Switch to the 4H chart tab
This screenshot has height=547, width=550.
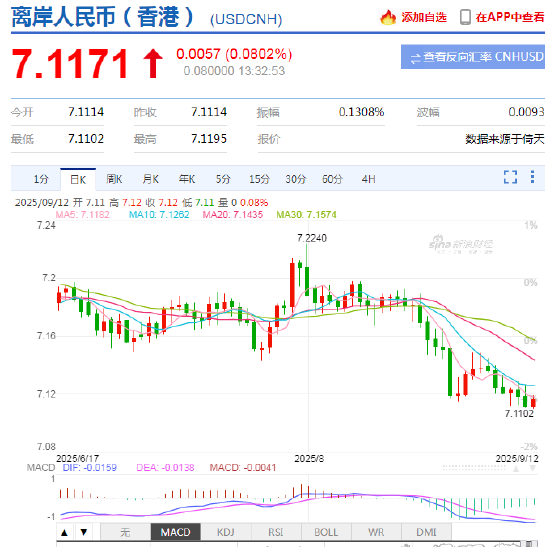pyautogui.click(x=369, y=179)
